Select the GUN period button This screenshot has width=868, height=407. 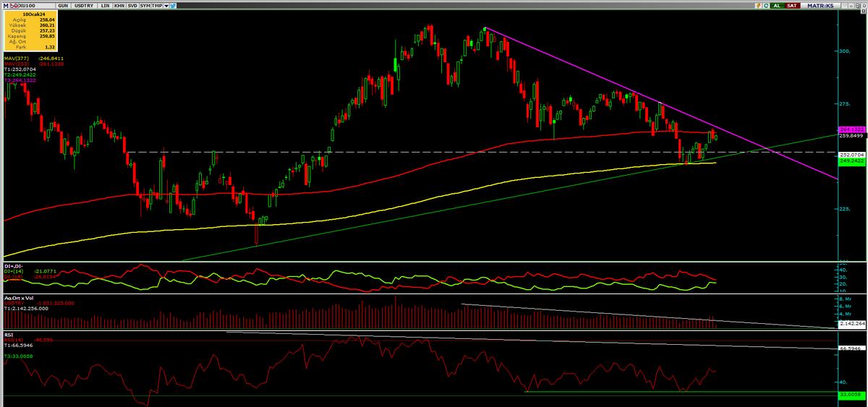63,6
